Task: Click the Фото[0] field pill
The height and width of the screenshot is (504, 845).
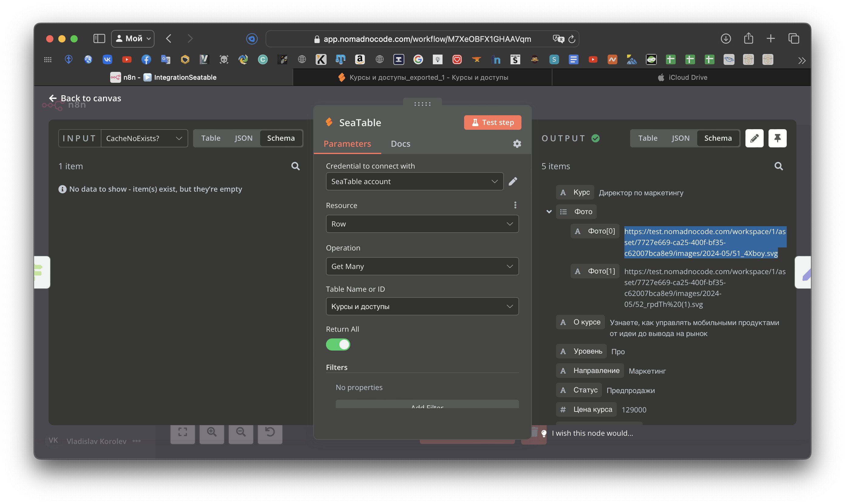Action: coord(595,231)
